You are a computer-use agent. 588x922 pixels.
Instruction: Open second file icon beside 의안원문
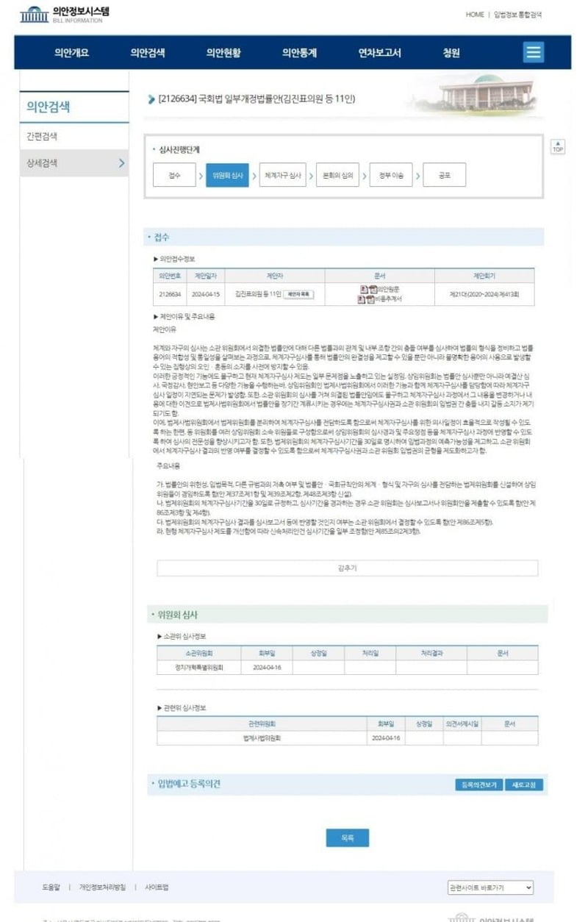click(x=373, y=288)
